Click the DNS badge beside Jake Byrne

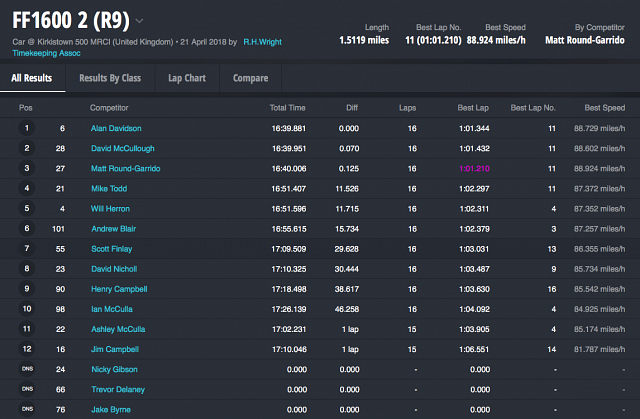click(28, 409)
